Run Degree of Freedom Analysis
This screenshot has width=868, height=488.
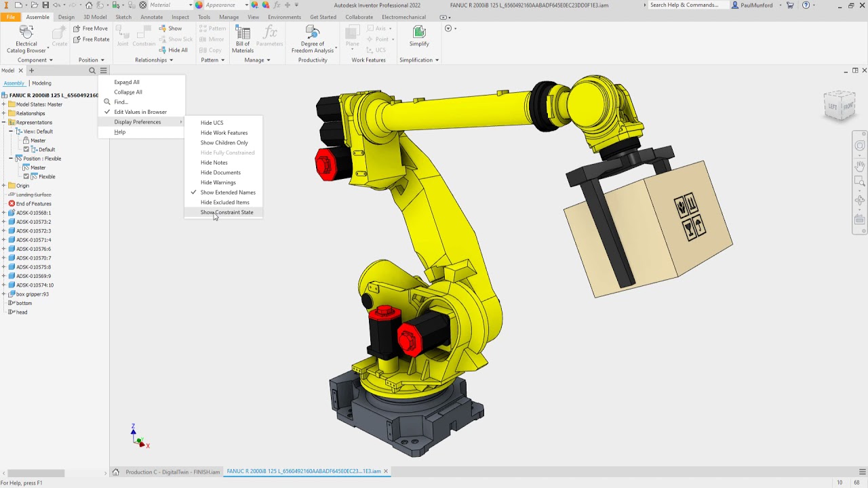(313, 37)
